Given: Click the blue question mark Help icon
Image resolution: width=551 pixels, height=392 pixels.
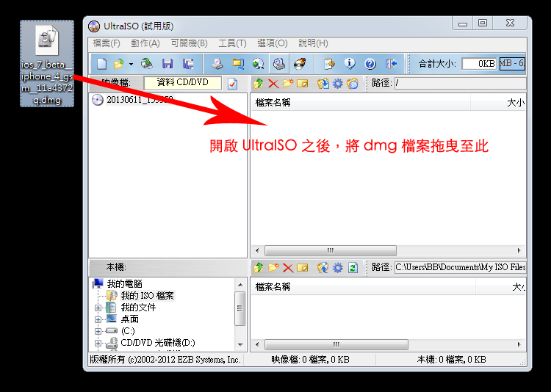Looking at the screenshot, I should coord(370,64).
